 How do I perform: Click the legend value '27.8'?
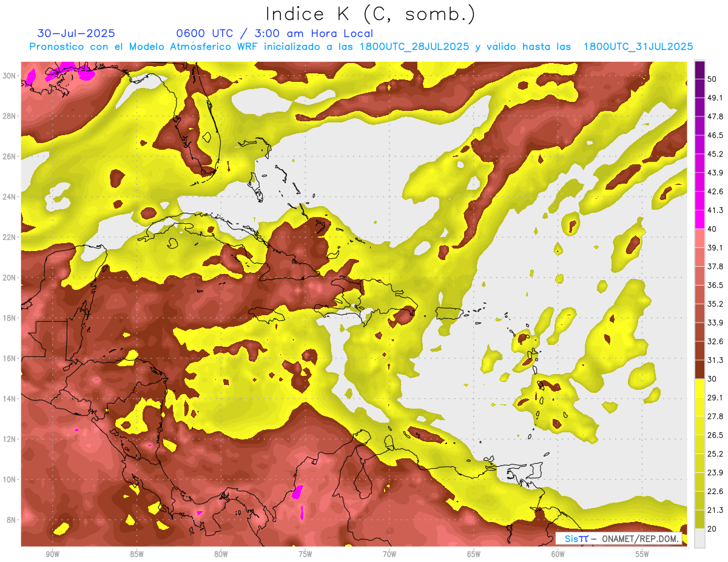point(715,416)
